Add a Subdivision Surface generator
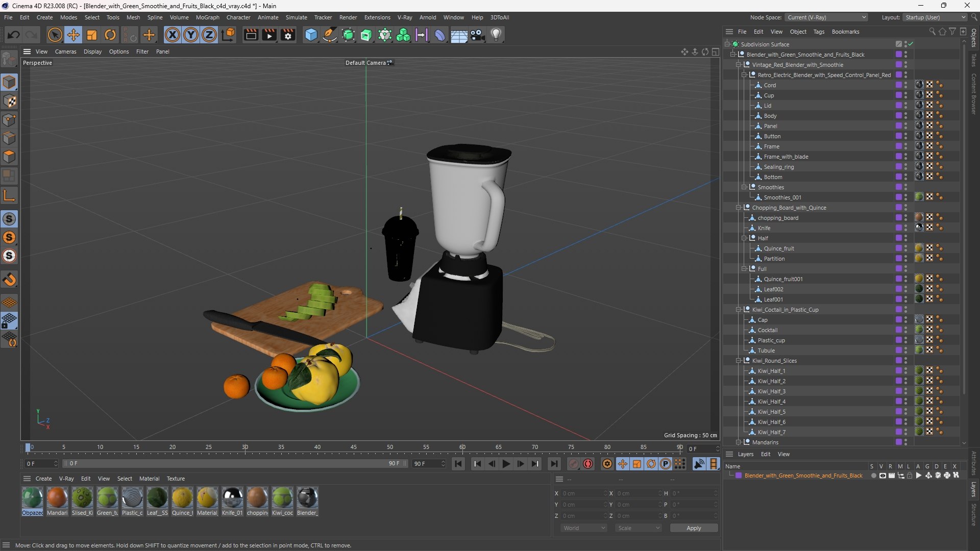This screenshot has height=551, width=980. [348, 35]
